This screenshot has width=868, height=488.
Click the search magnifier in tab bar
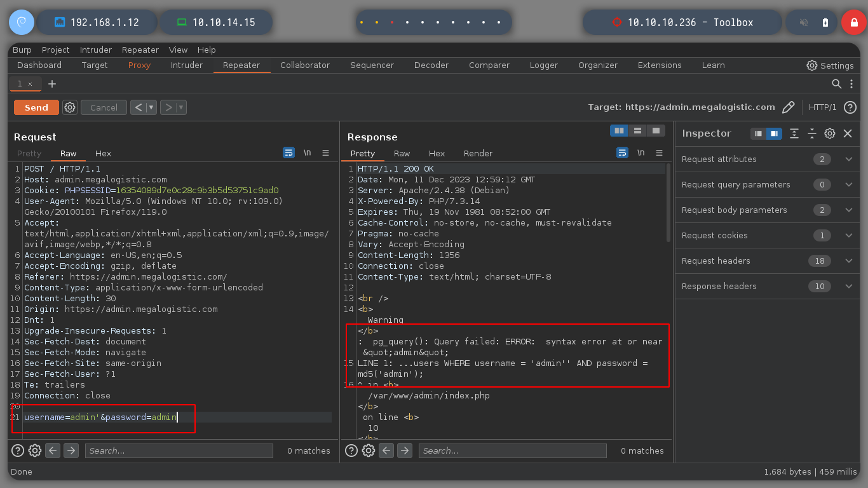click(x=837, y=84)
